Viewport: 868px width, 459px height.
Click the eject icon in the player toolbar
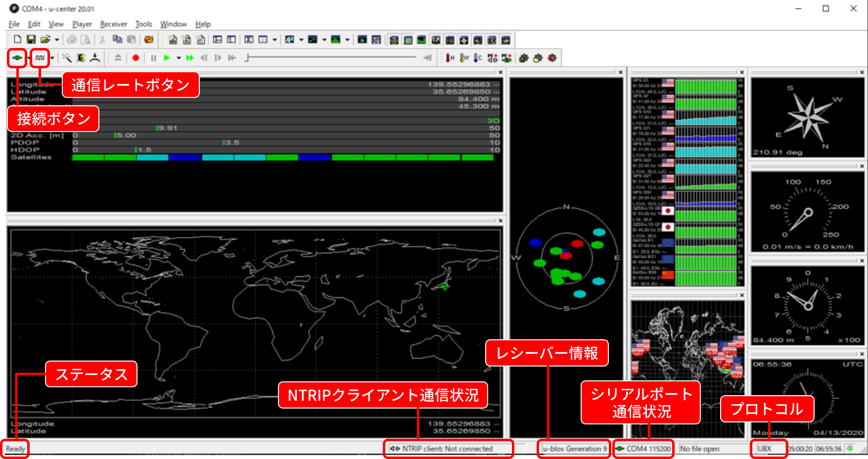[x=118, y=58]
